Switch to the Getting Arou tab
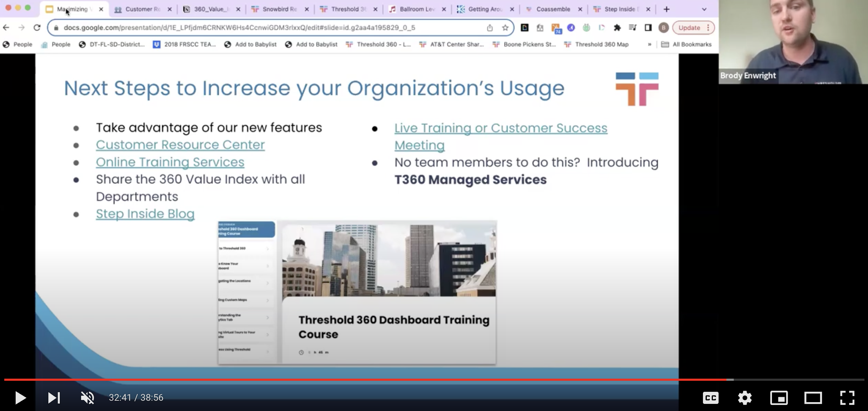The height and width of the screenshot is (411, 868). (485, 9)
